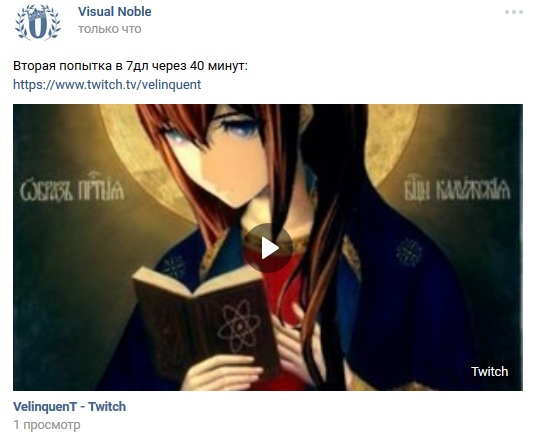Screen dimensions: 539x440
Task: Click the '1 просмотр' view counter
Action: coord(47,425)
